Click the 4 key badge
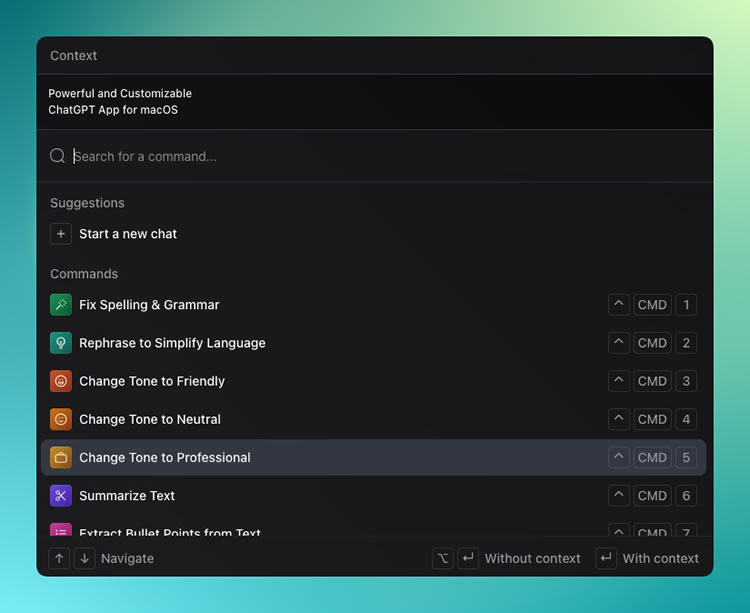 pos(686,419)
